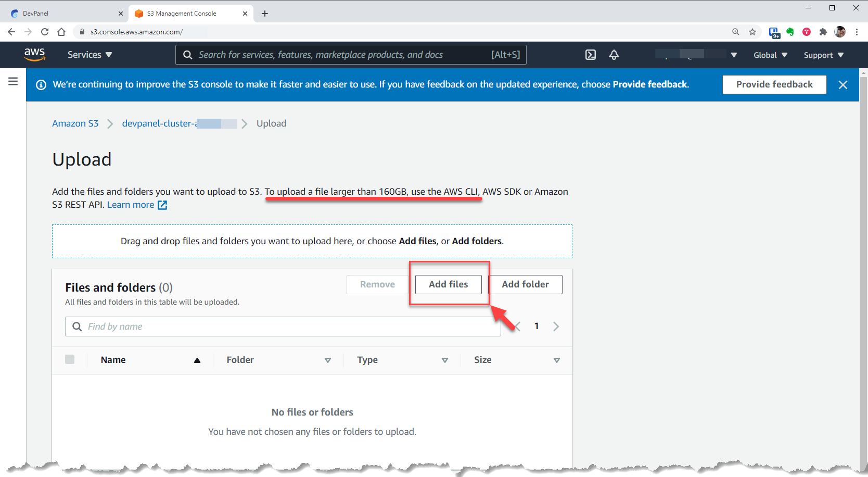The image size is (868, 477).
Task: Open the Global region dropdown
Action: (770, 55)
